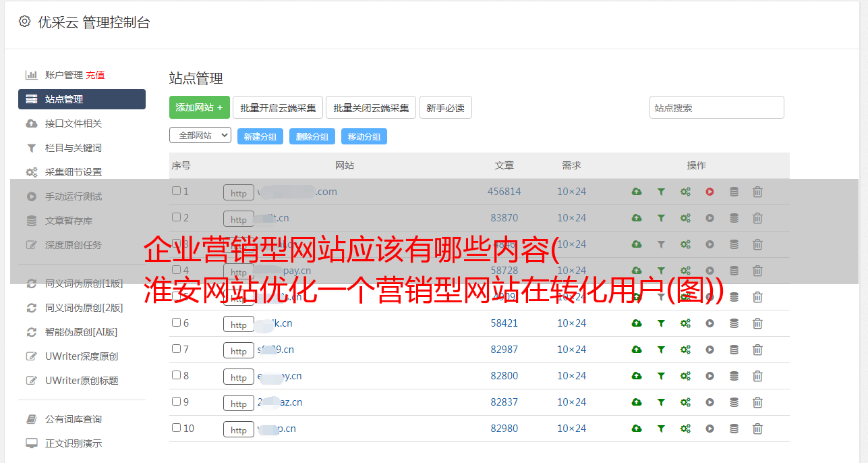Screen dimensions: 868x463
Task: Select checkbox of site row 8
Action: pyautogui.click(x=176, y=375)
